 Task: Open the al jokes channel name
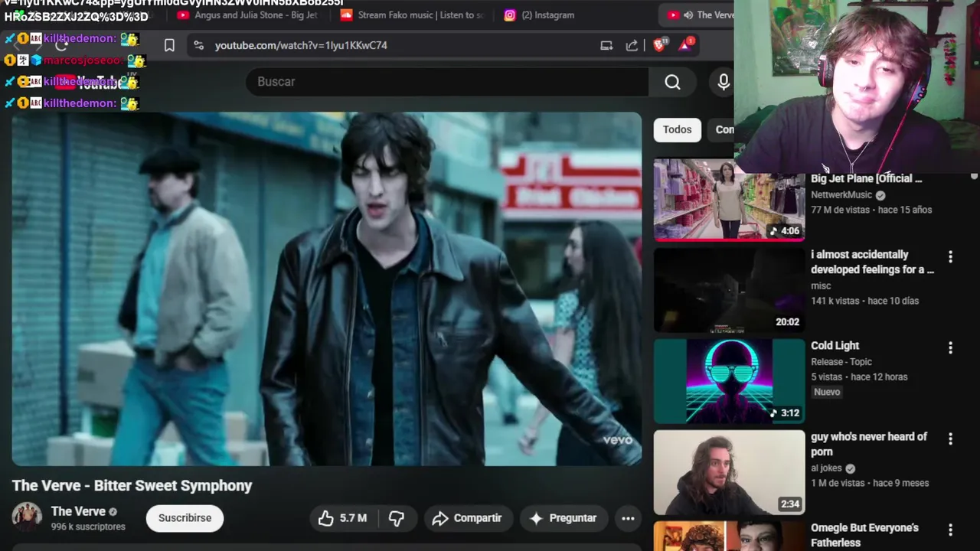826,468
